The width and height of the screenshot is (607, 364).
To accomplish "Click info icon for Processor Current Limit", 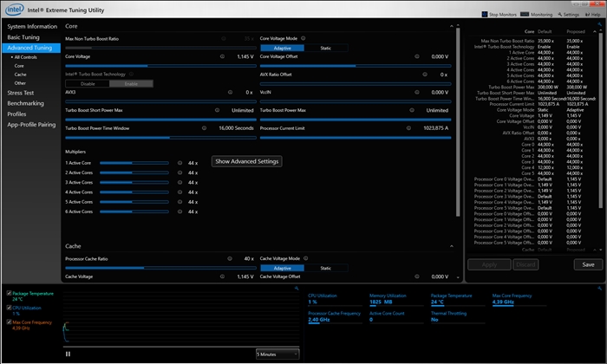I will 408,128.
